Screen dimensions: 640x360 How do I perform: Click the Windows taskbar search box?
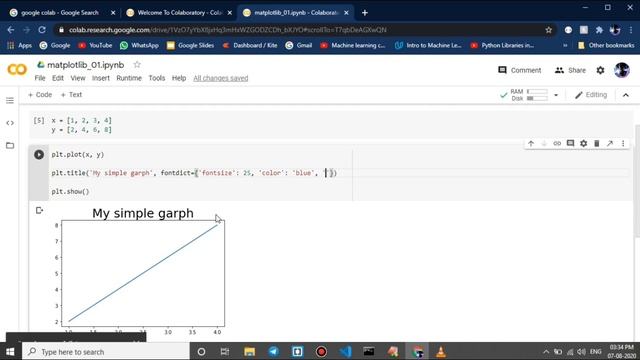pyautogui.click(x=106, y=351)
